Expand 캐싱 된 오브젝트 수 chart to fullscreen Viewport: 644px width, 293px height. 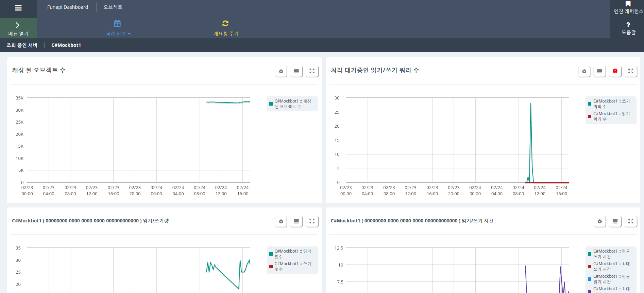pyautogui.click(x=312, y=71)
